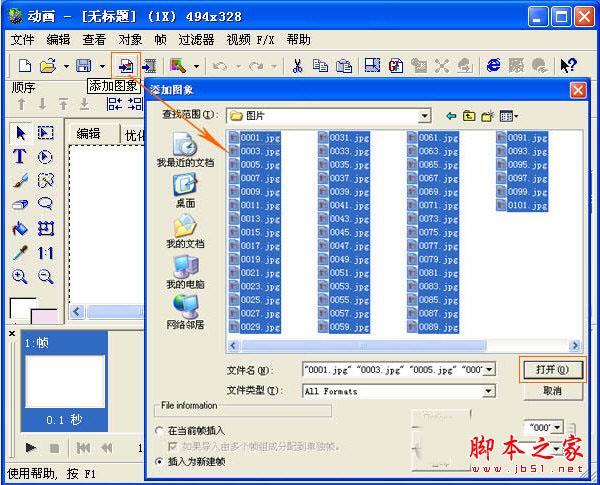Click the Cut scissors icon
The width and height of the screenshot is (600, 485).
[297, 66]
